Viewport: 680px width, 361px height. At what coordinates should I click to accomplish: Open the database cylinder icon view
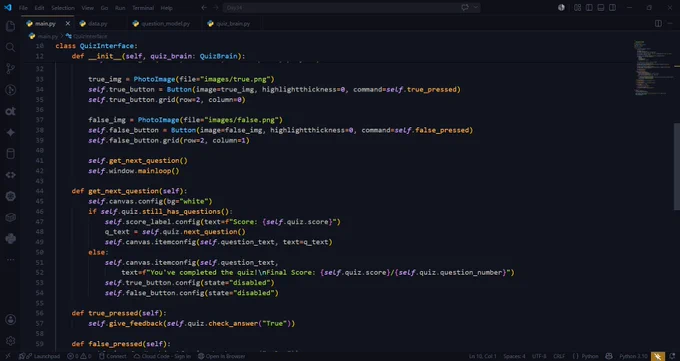pos(10,154)
